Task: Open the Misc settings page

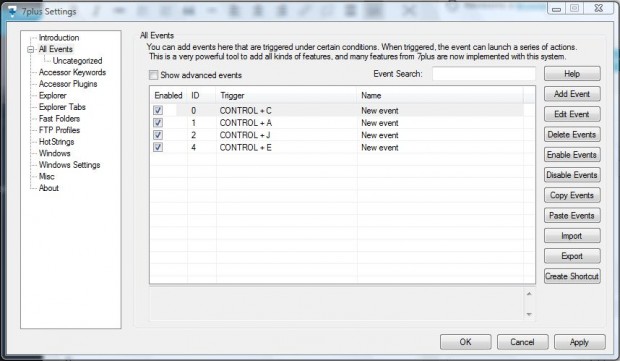Action: coord(47,176)
